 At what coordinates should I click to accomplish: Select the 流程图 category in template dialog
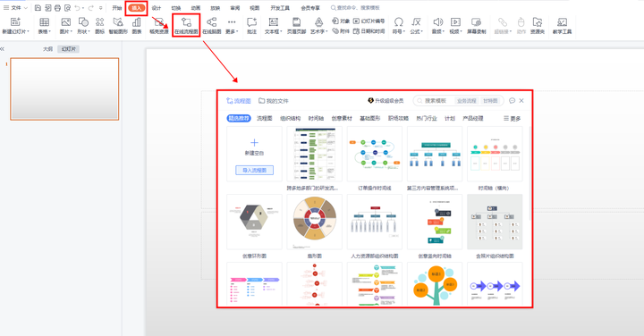click(x=265, y=118)
